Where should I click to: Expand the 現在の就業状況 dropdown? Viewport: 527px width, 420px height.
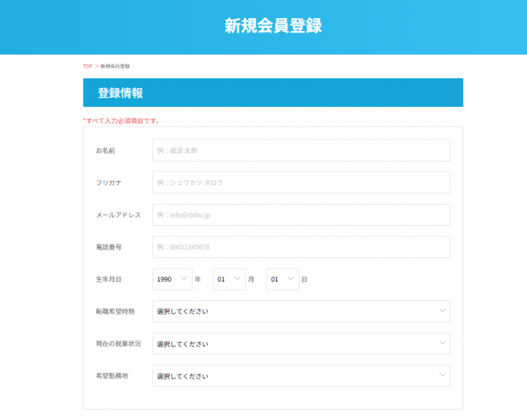301,344
